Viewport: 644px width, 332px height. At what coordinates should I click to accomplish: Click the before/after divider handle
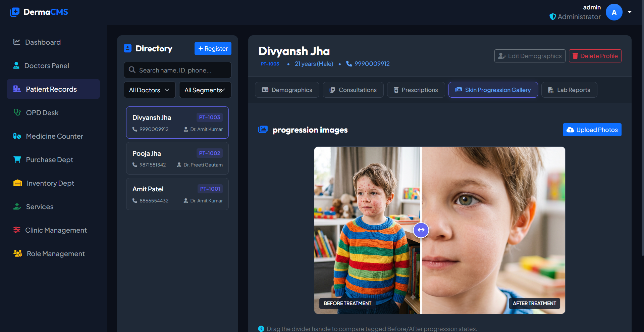(x=421, y=230)
